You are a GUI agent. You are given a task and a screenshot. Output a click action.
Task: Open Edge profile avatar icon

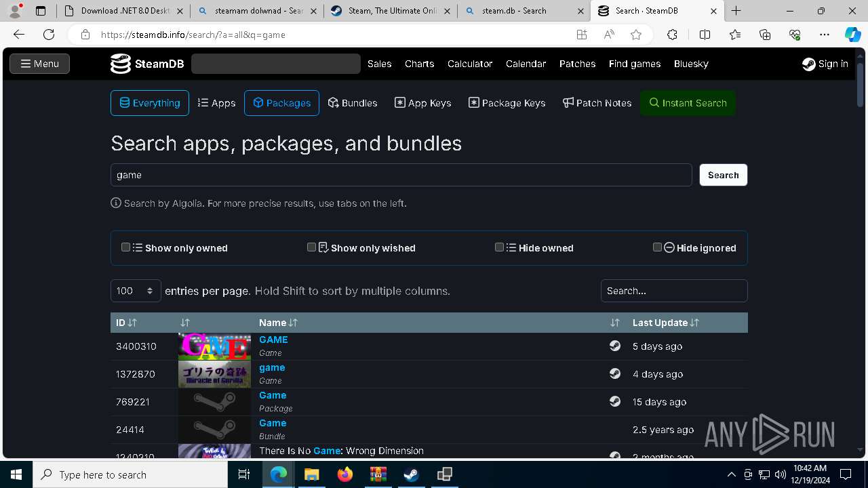15,11
